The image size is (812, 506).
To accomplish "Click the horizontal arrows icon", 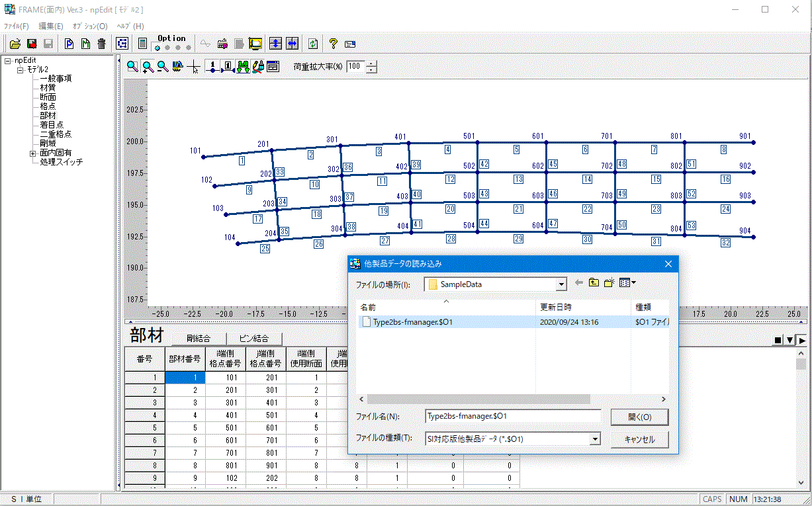I will point(292,44).
